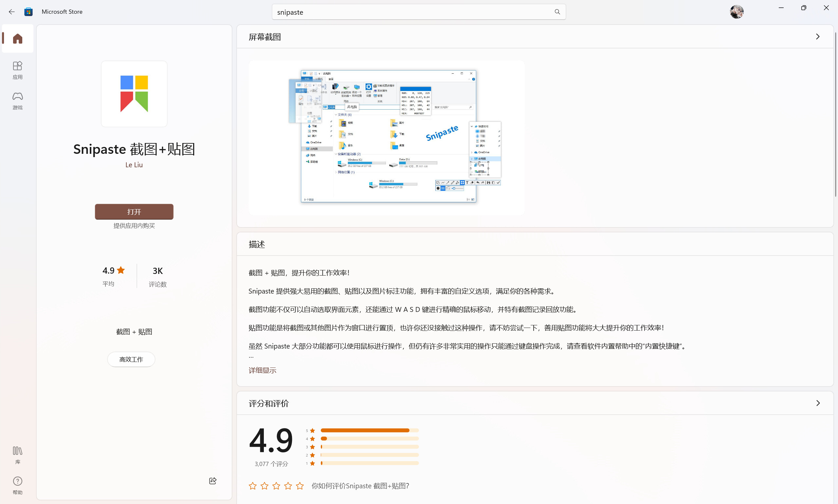Image resolution: width=838 pixels, height=504 pixels.
Task: Click 详细显示 to show full description
Action: point(262,370)
